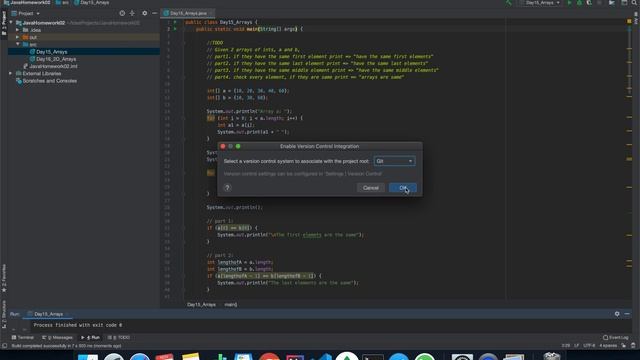The width and height of the screenshot is (640, 360).
Task: Click the UTF-8 encoding in the status bar
Action: tap(589, 346)
